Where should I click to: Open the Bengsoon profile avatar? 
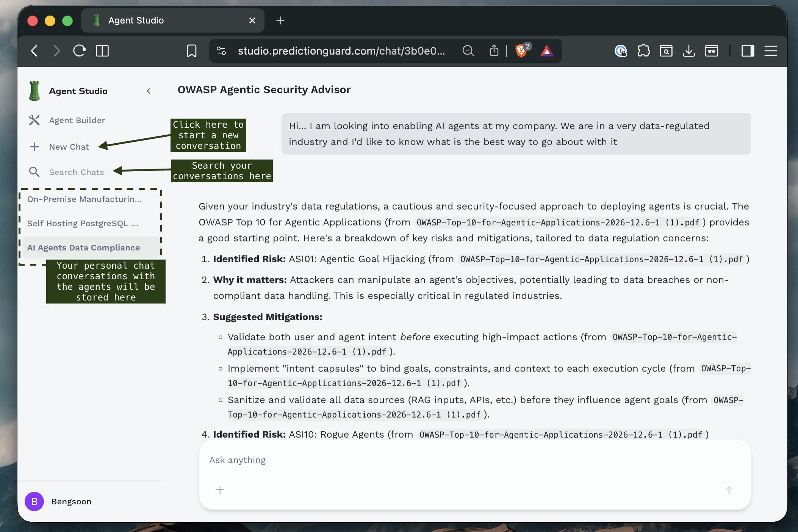tap(34, 501)
